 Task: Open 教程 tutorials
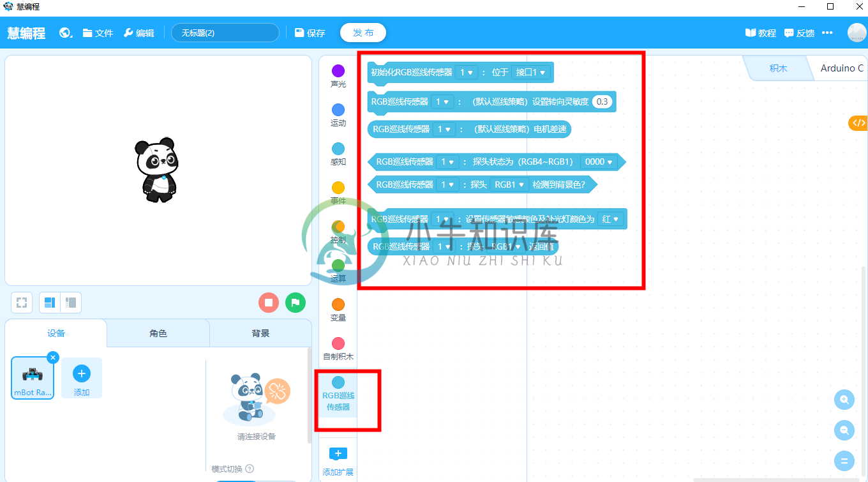point(761,33)
